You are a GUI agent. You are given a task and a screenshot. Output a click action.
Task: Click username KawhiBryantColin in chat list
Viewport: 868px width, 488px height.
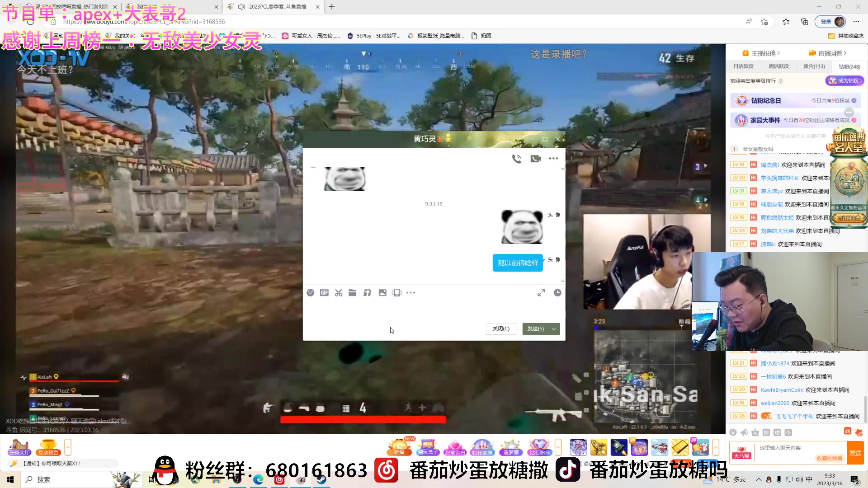[x=782, y=390]
